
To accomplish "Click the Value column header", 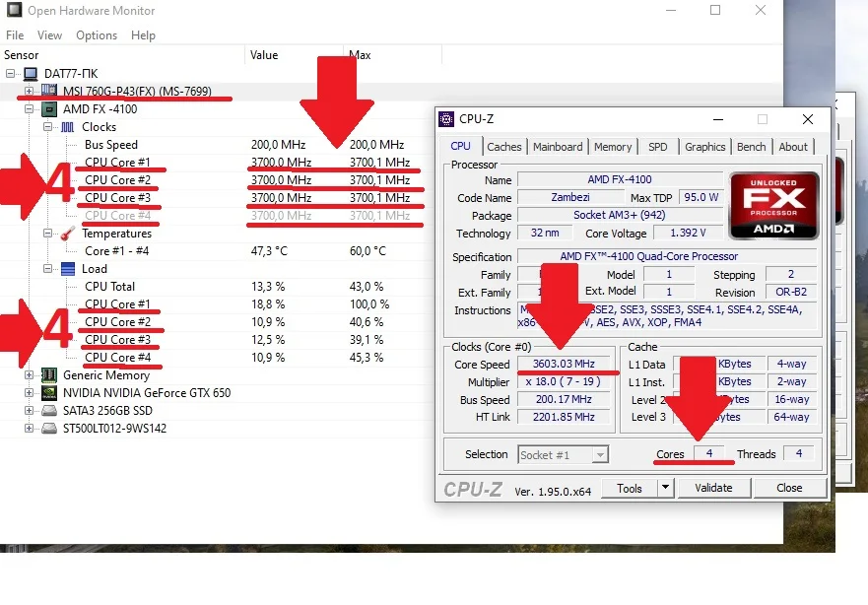I will coord(294,55).
